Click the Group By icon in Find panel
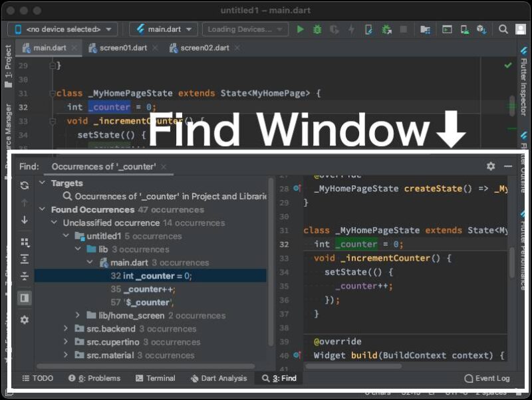Viewport: 532px width, 400px height. click(x=25, y=242)
